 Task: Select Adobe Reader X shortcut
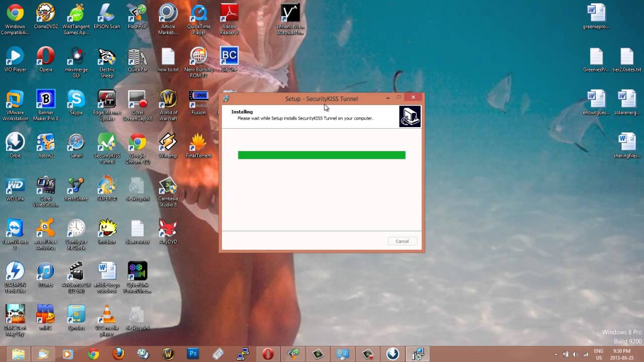pyautogui.click(x=229, y=19)
